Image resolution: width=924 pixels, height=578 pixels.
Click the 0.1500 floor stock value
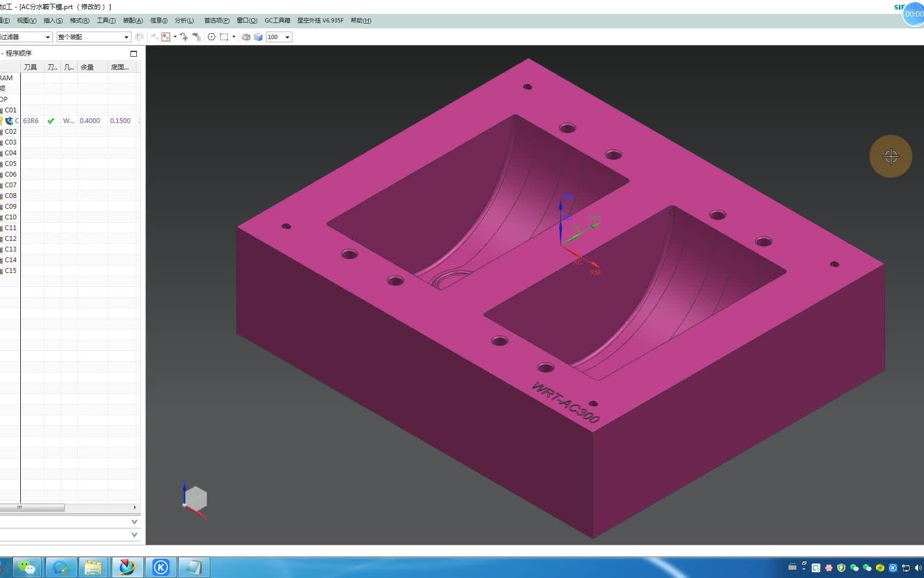click(x=120, y=120)
